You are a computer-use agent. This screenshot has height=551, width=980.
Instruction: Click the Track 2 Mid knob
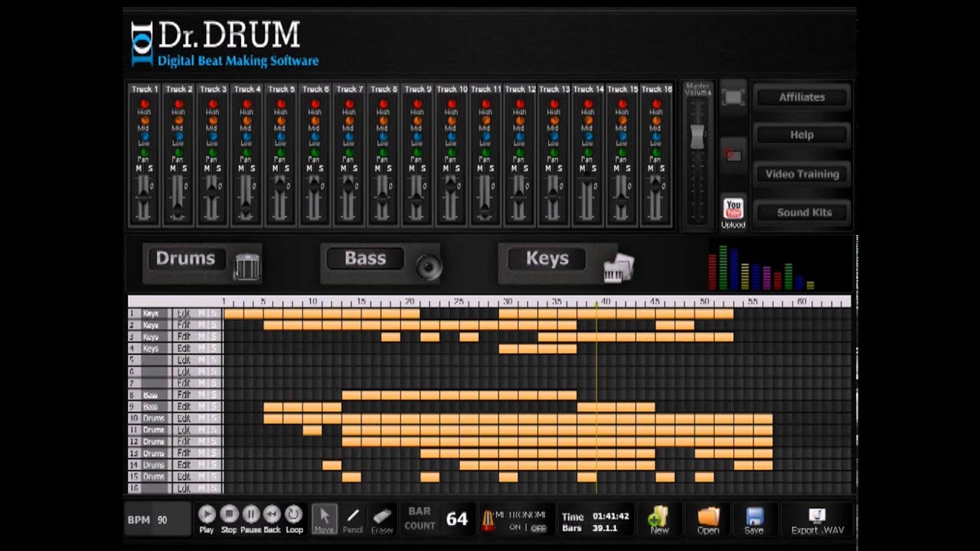click(x=178, y=120)
